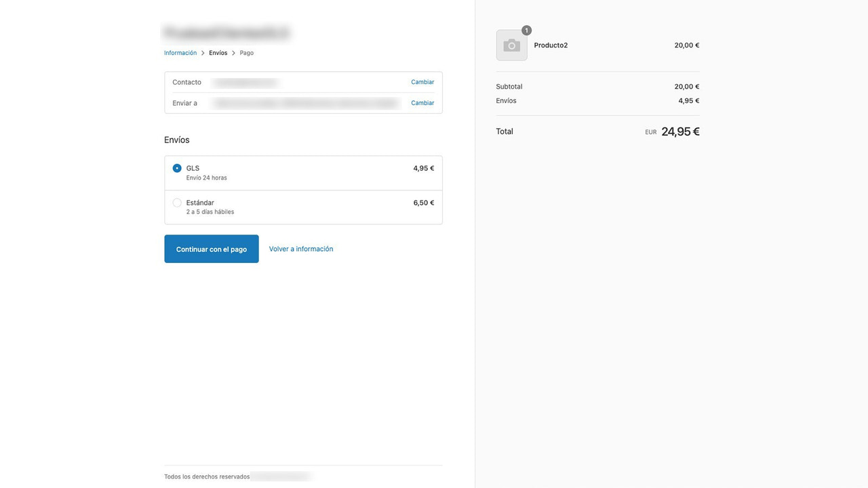
Task: Click the Volver a información link
Action: click(301, 249)
